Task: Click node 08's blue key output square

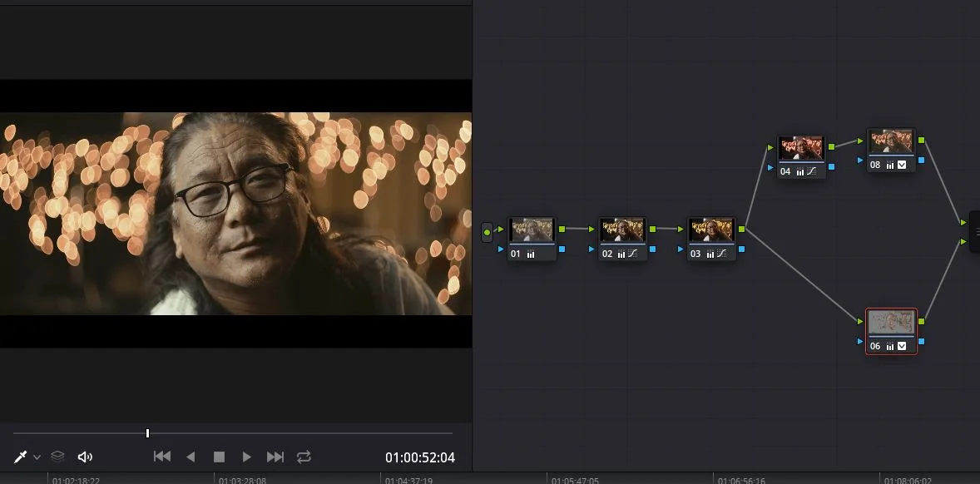Action: click(921, 160)
